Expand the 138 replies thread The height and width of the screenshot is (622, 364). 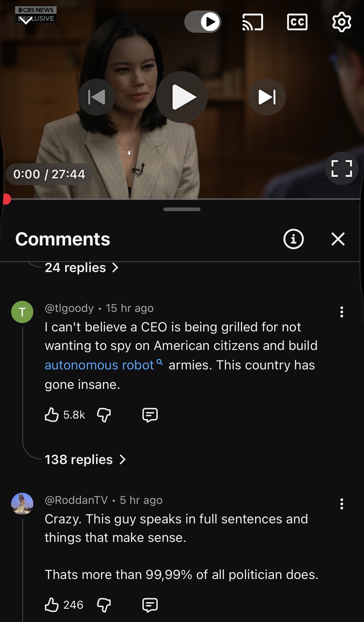coord(85,460)
